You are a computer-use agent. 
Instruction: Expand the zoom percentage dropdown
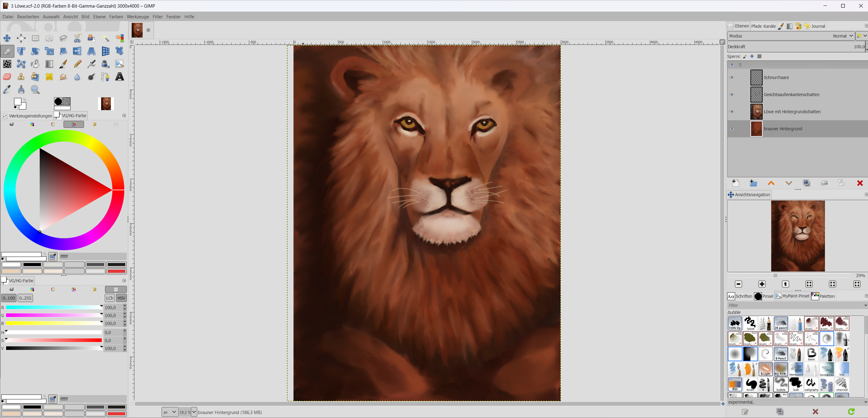(194, 412)
